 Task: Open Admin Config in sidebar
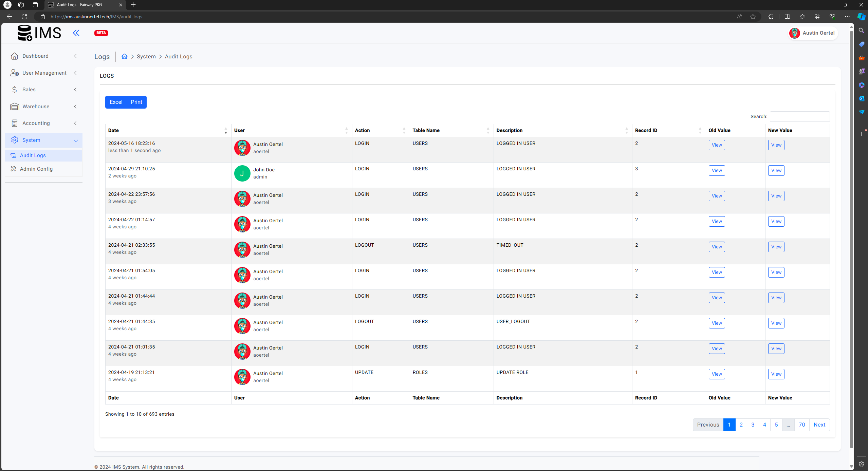coord(36,169)
